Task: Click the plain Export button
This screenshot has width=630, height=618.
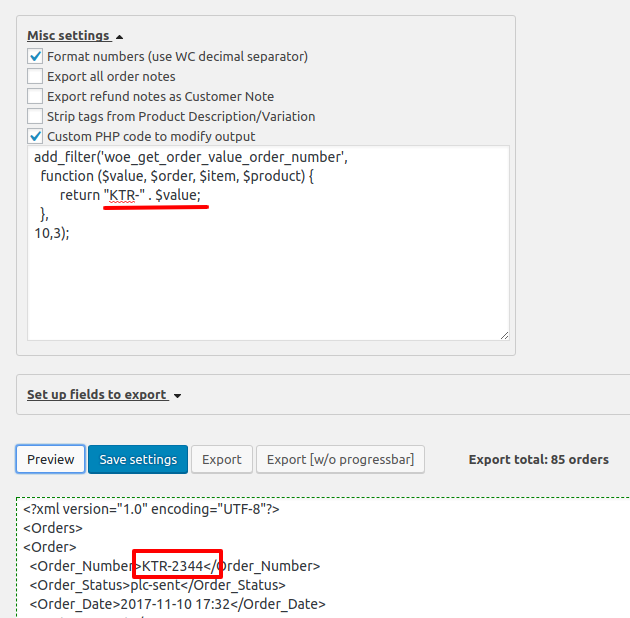Action: point(222,460)
